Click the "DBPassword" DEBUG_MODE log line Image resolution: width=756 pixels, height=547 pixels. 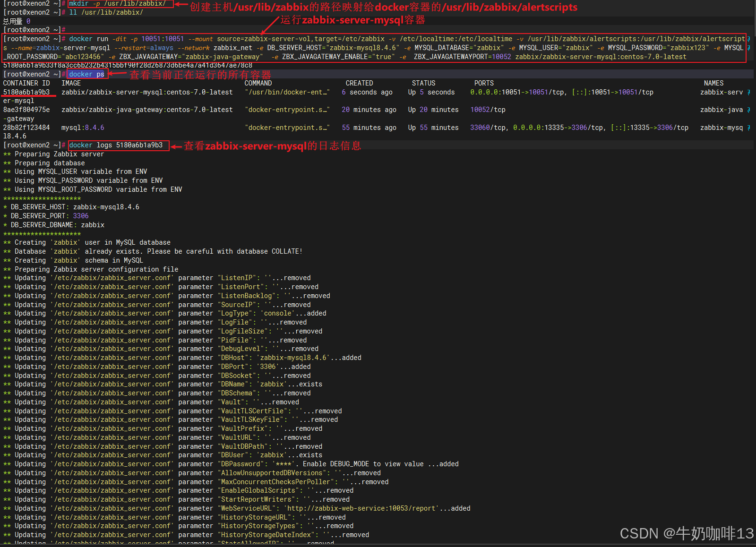[x=231, y=464]
